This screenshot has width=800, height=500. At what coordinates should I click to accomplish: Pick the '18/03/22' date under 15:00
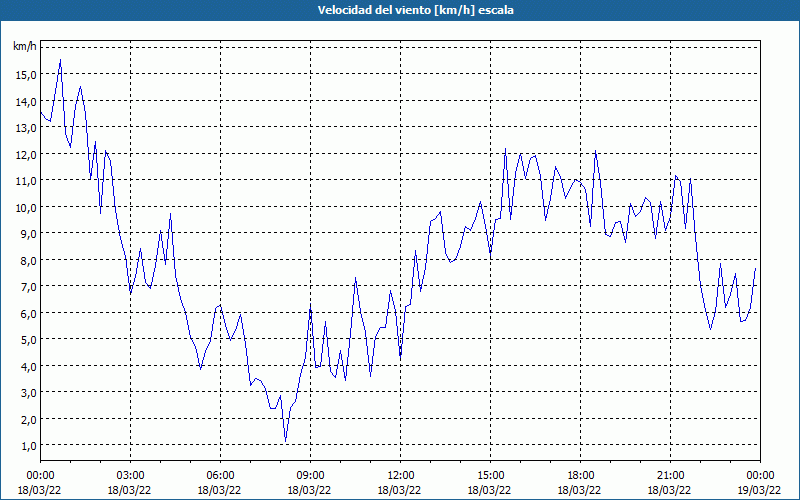pyautogui.click(x=489, y=490)
